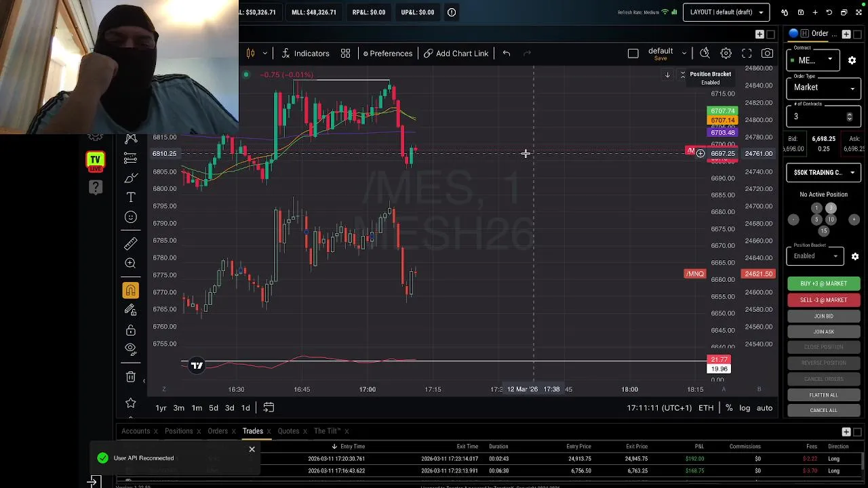Open the quick search lightning icon
Image resolution: width=868 pixels, height=488 pixels.
coord(705,54)
